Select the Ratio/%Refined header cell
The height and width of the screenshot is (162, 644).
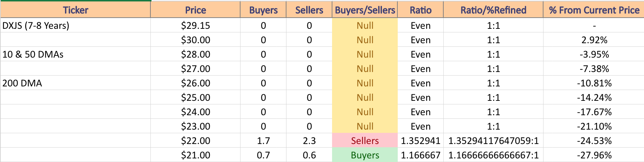(x=493, y=10)
